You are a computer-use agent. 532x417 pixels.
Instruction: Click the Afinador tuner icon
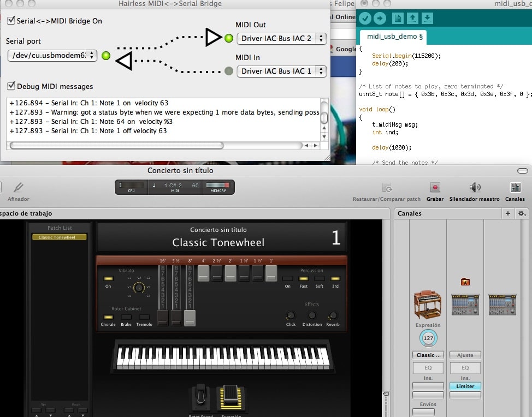[18, 188]
